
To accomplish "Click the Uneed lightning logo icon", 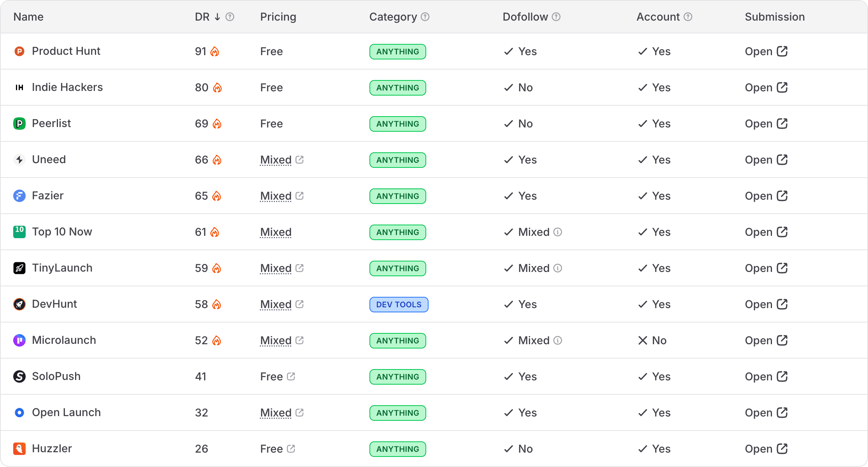I will click(x=19, y=160).
